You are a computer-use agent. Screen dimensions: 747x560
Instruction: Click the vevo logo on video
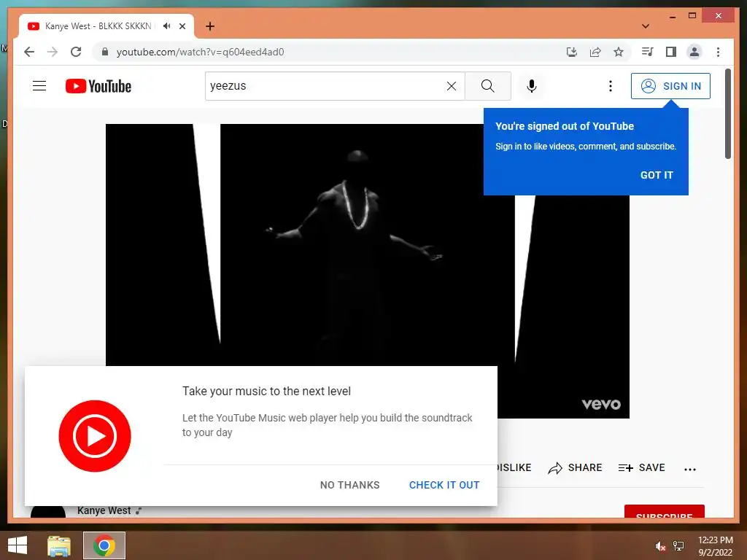coord(601,404)
